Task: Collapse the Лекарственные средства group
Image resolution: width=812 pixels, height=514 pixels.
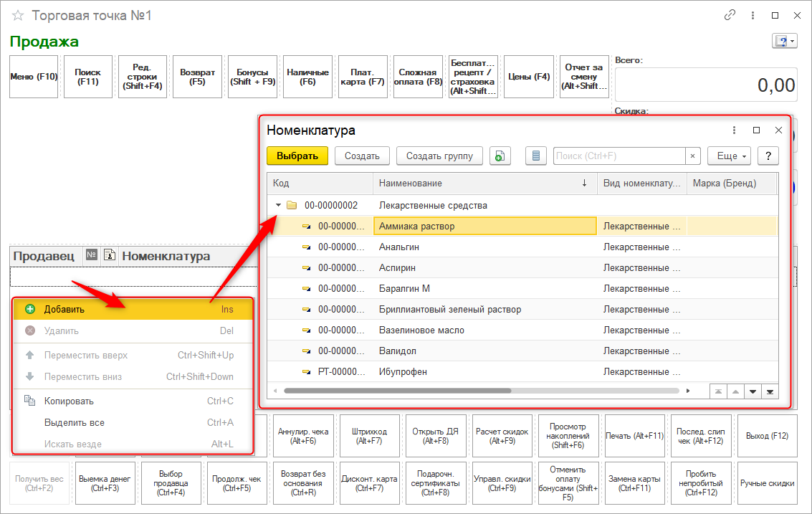Action: click(x=279, y=205)
